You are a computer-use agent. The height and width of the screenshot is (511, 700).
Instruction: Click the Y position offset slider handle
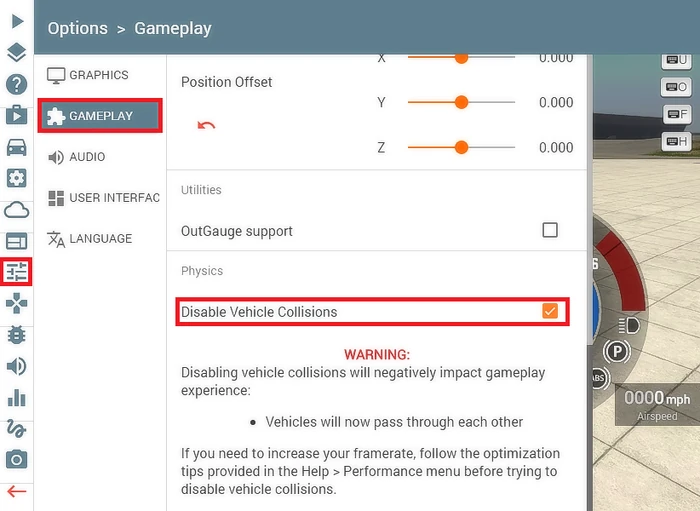tap(461, 102)
